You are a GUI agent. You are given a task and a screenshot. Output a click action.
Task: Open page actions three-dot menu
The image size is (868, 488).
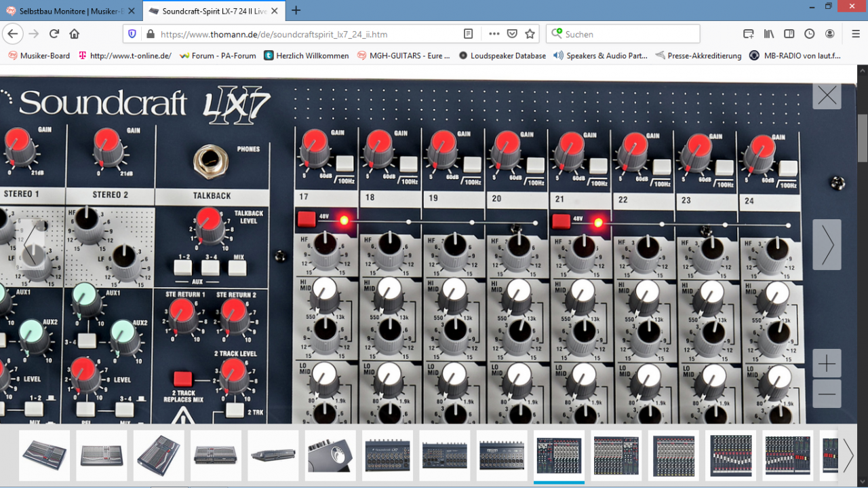(494, 34)
